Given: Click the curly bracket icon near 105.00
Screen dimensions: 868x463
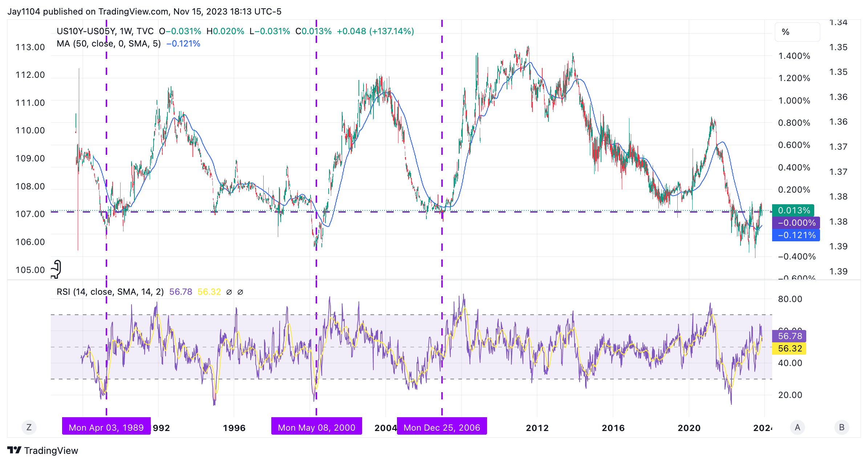Looking at the screenshot, I should (x=56, y=269).
